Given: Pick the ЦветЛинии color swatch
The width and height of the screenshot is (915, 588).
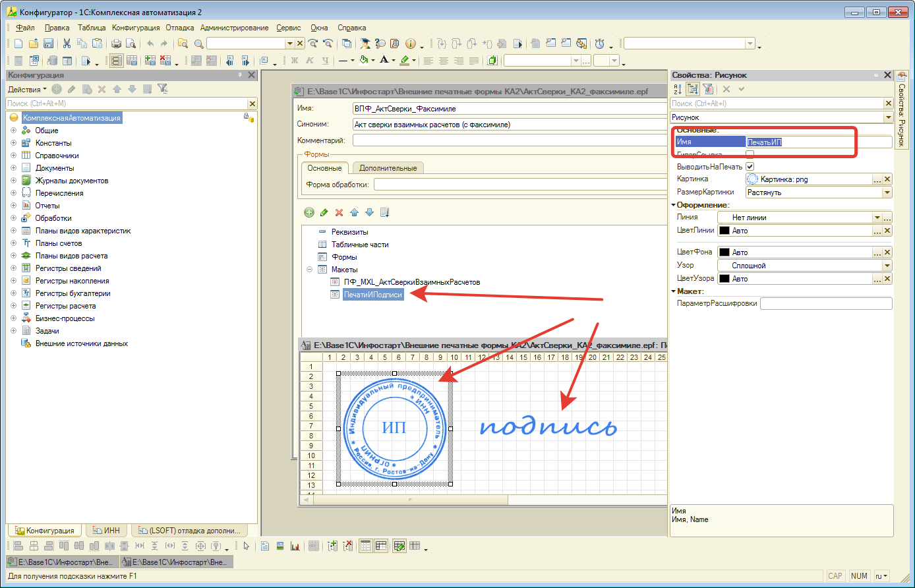Looking at the screenshot, I should (x=724, y=231).
